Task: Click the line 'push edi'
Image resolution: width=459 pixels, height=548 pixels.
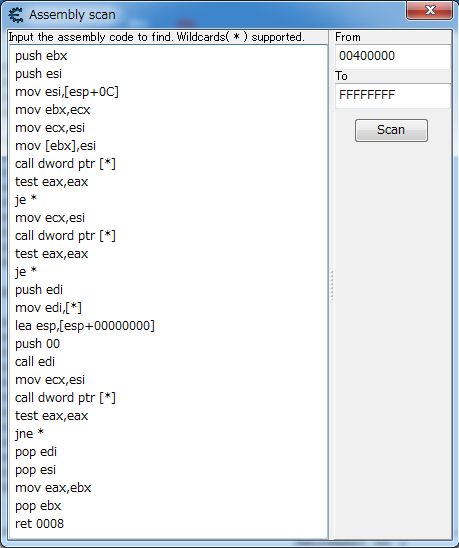Action: point(39,290)
